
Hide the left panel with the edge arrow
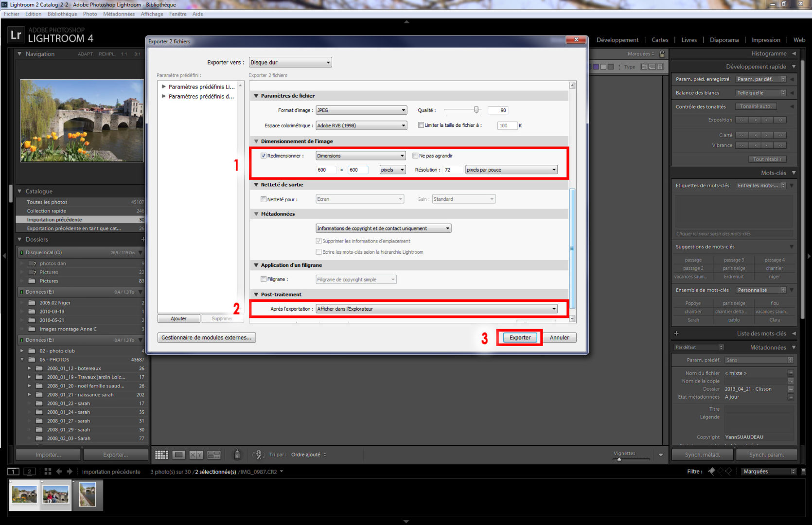click(4, 256)
